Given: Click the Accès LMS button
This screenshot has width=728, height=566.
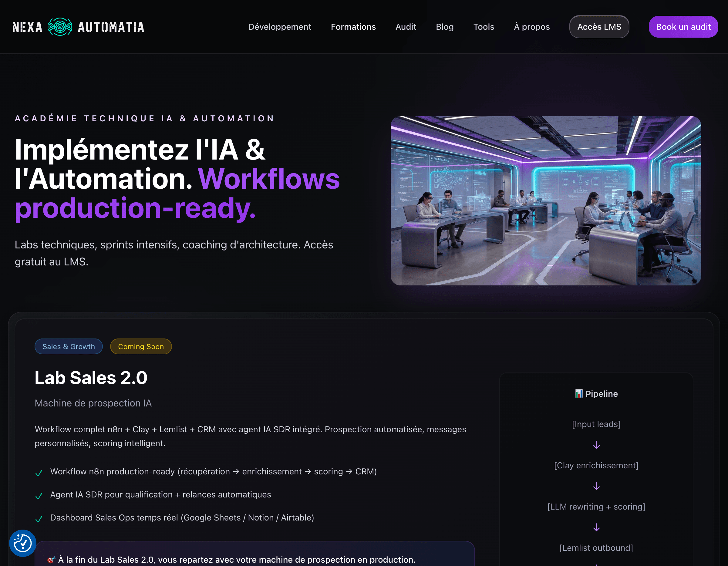Looking at the screenshot, I should point(599,27).
